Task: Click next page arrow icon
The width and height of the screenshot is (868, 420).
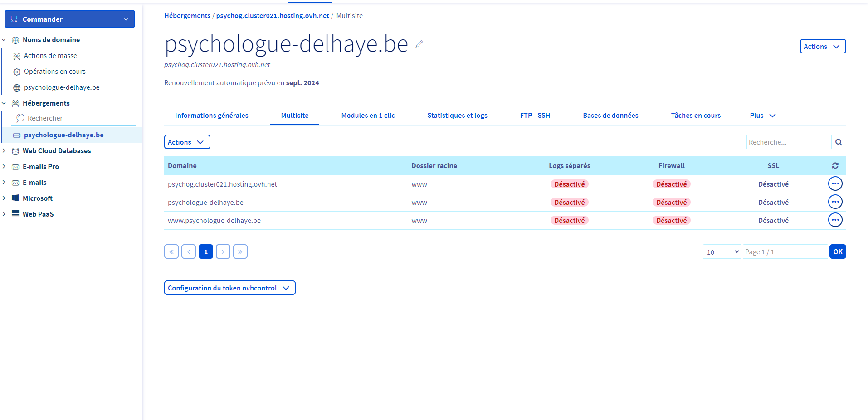Action: click(x=223, y=251)
